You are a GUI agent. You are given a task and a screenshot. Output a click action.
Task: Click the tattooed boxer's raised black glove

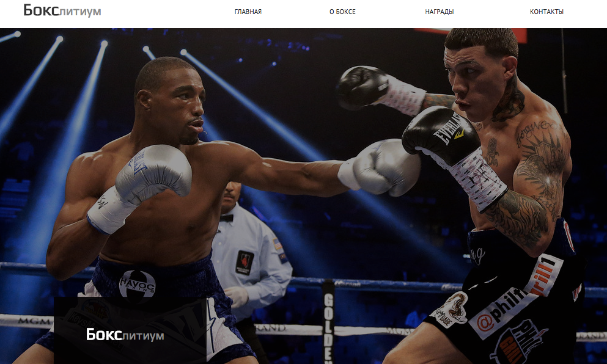tap(362, 87)
